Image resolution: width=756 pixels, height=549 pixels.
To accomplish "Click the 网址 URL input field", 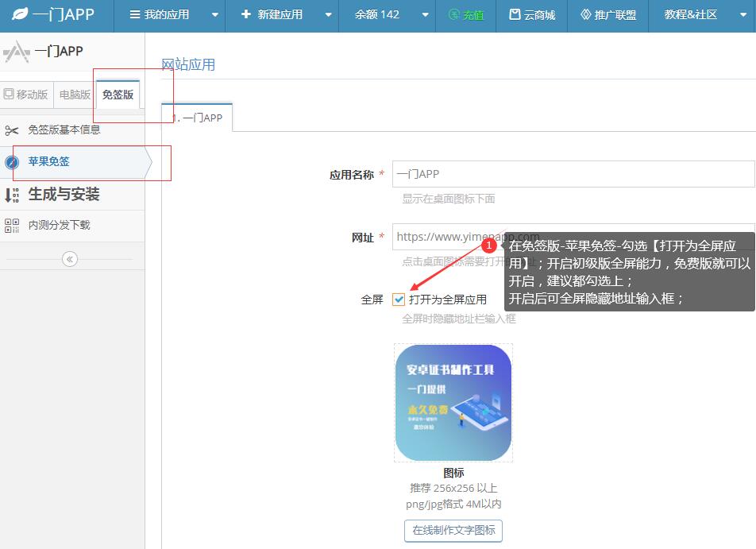I will pyautogui.click(x=573, y=237).
